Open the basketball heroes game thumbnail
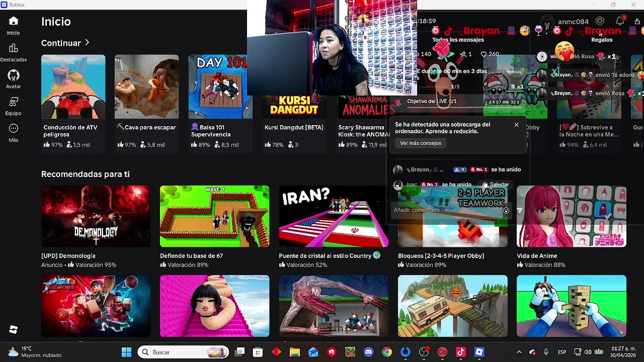 (96, 306)
